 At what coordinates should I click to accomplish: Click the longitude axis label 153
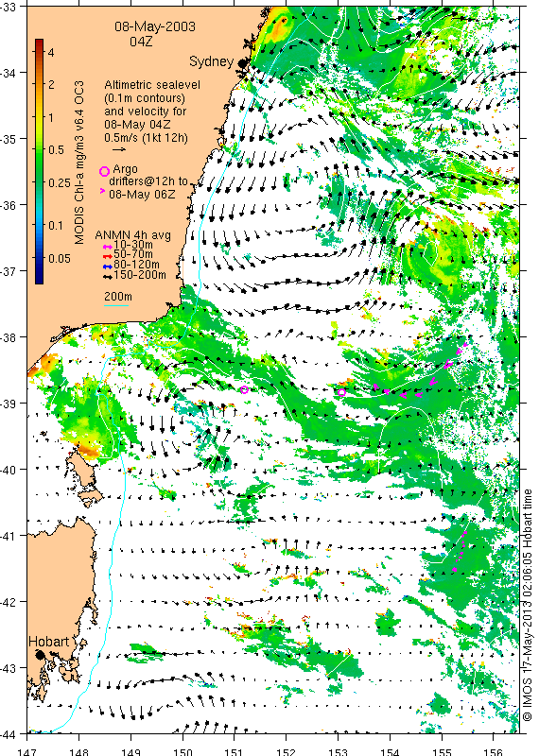pos(339,751)
